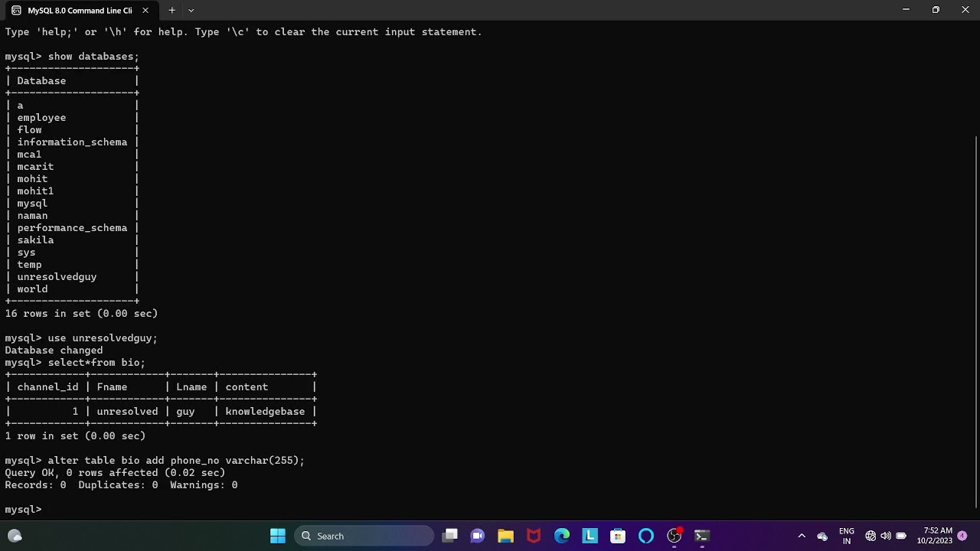Click the 'unresolved' Fname cell value
980x551 pixels.
[127, 412]
